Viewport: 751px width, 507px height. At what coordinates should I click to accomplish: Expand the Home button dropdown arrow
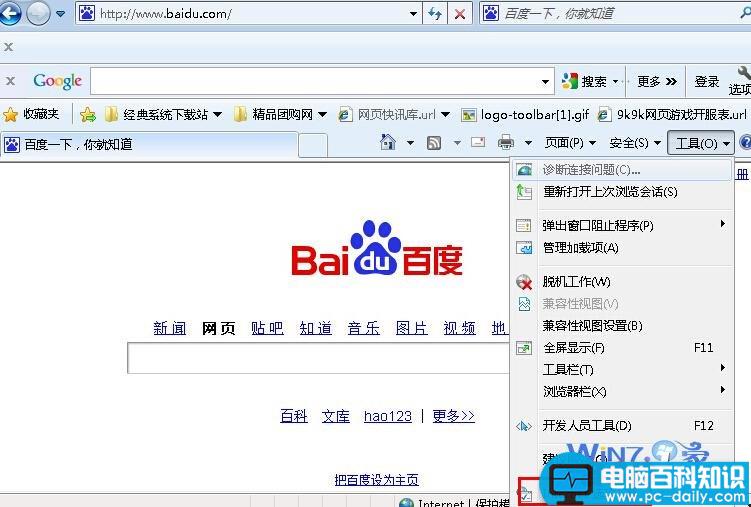[x=410, y=143]
